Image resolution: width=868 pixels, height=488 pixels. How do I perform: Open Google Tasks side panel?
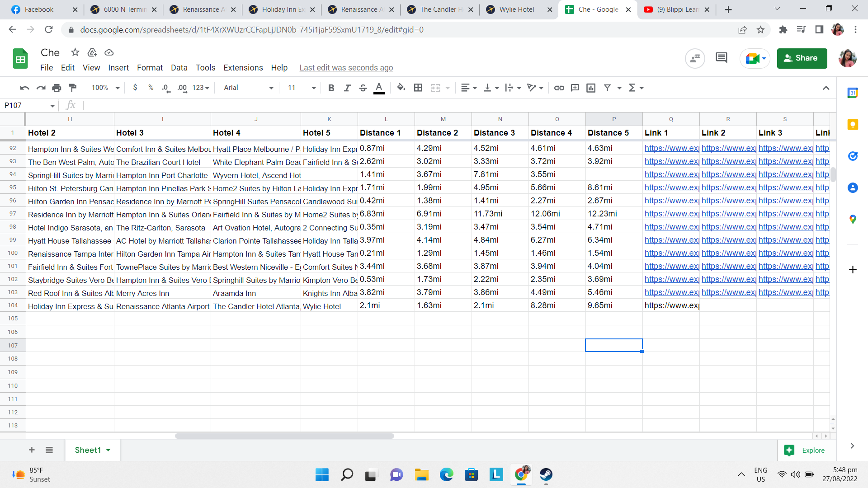click(853, 156)
